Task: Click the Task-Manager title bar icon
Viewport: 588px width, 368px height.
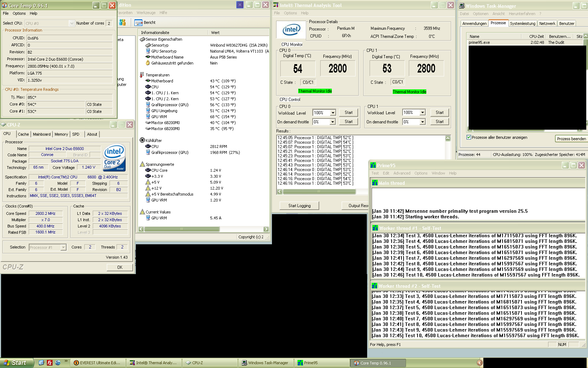Action: point(462,6)
